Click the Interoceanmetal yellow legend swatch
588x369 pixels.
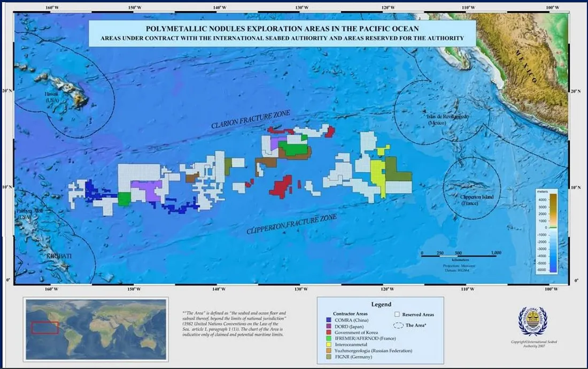click(329, 344)
